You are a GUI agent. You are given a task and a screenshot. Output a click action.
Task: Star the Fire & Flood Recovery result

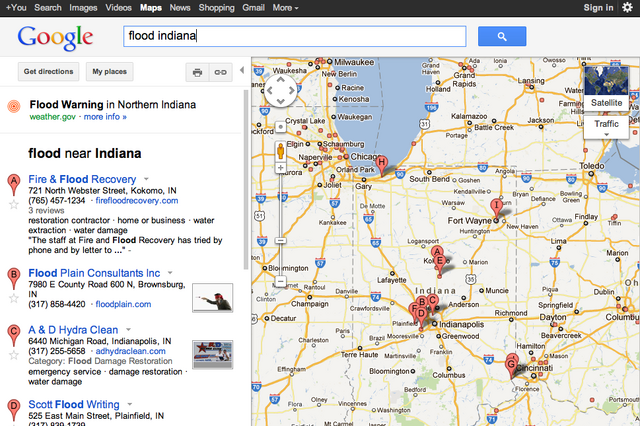pos(14,205)
